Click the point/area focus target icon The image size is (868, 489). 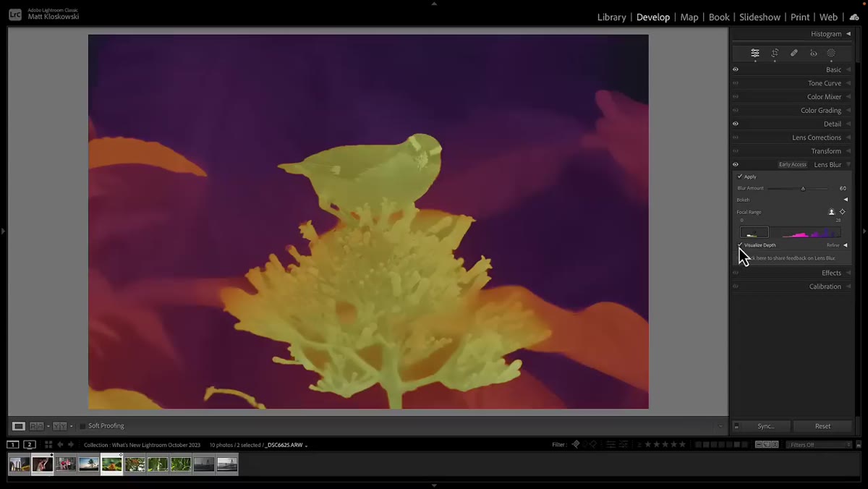click(x=842, y=212)
